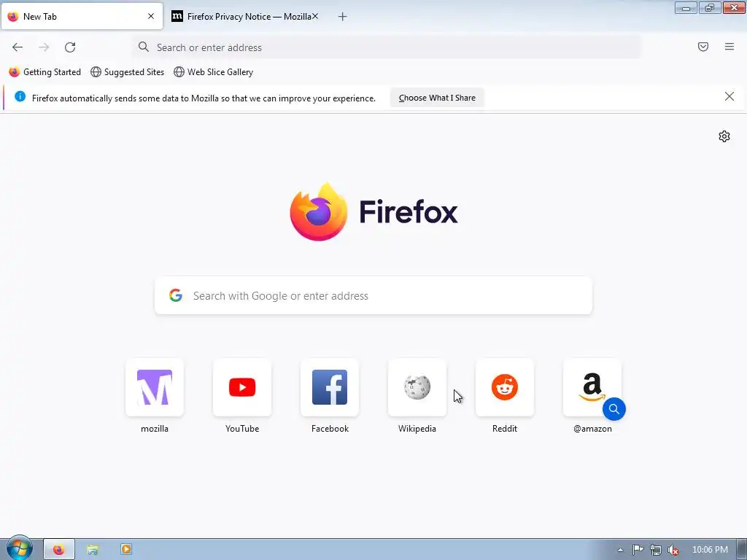Click the search magnifier in address bar
This screenshot has height=560, width=747.
click(144, 47)
